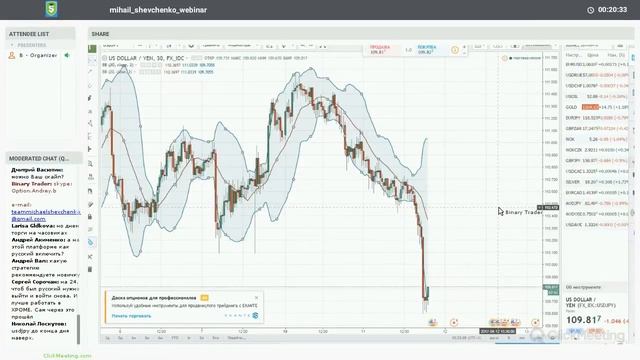
Task: Click the ATTENDEE LIST panel header
Action: [40, 34]
